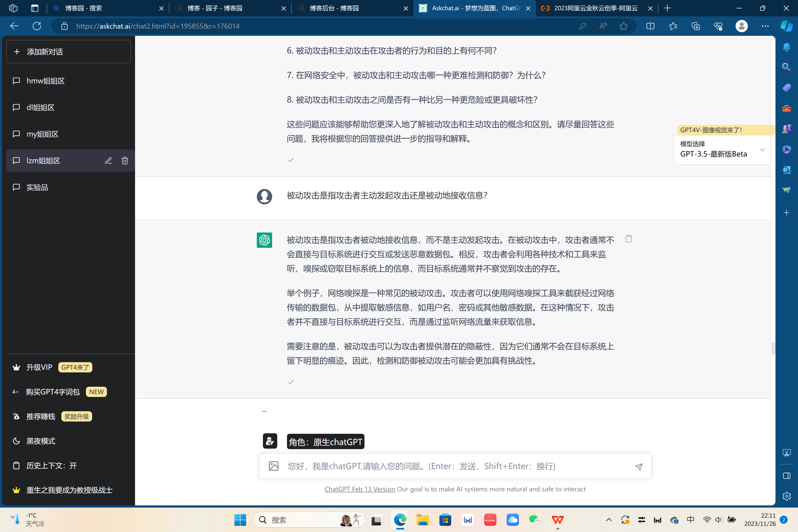
Task: Delete lzm姐姐区 chat with trash icon
Action: tap(125, 161)
